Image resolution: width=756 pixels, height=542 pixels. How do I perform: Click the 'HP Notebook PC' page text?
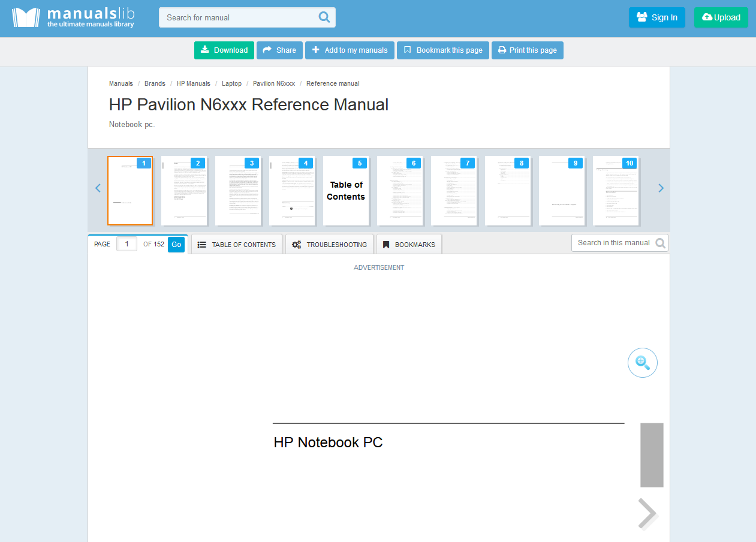[x=328, y=442]
